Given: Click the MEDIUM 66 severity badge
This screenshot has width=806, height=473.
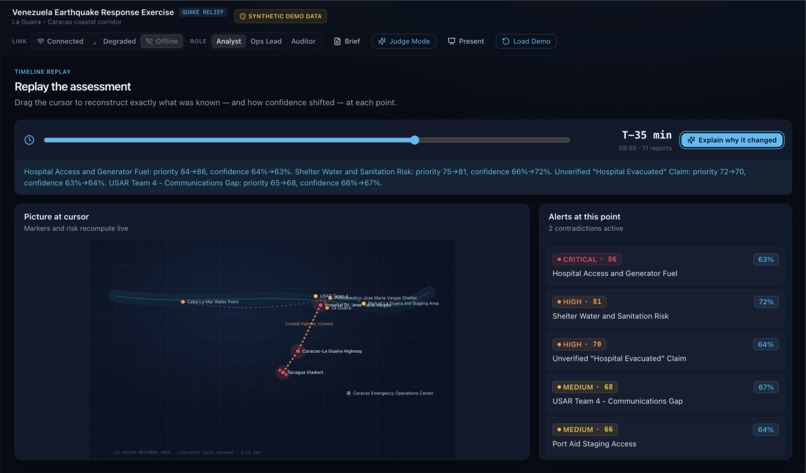Looking at the screenshot, I should pos(585,429).
